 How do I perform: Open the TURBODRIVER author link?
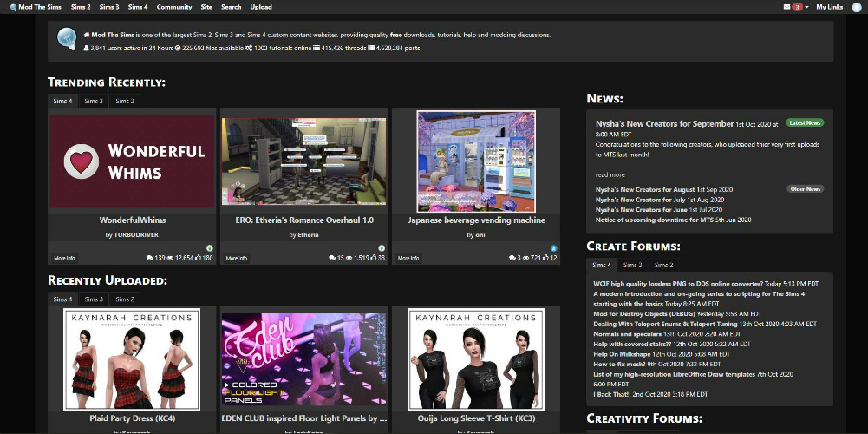(x=136, y=235)
